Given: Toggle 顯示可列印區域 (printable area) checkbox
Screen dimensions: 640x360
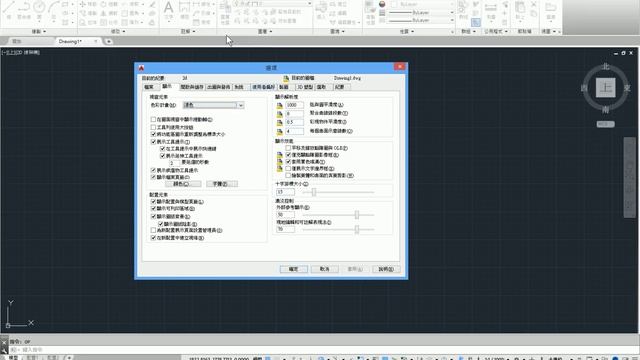Looking at the screenshot, I should pyautogui.click(x=153, y=209).
